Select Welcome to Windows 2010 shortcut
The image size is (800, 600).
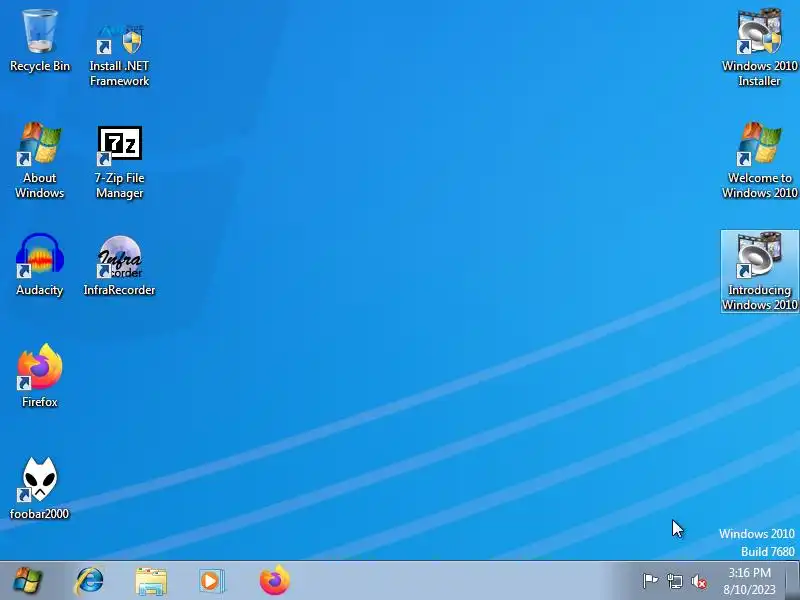[759, 160]
